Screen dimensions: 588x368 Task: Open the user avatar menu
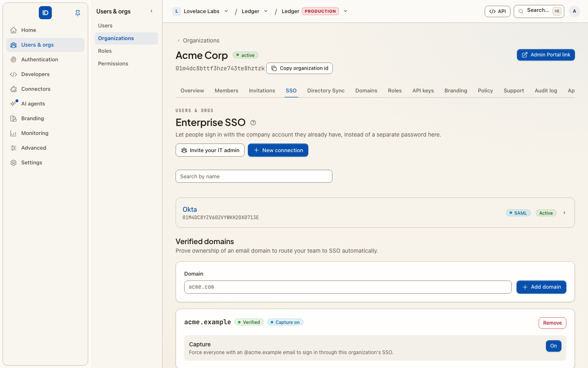pyautogui.click(x=575, y=11)
